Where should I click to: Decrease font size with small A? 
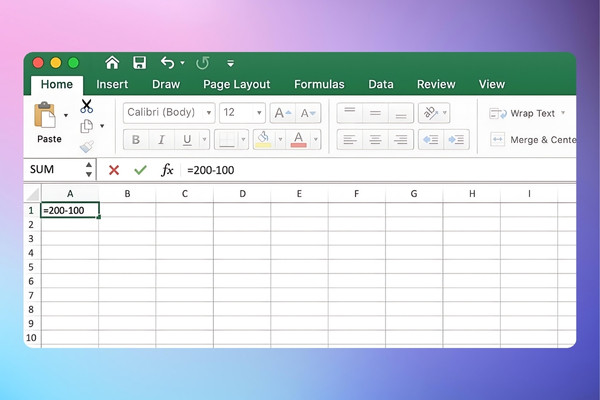(x=308, y=113)
